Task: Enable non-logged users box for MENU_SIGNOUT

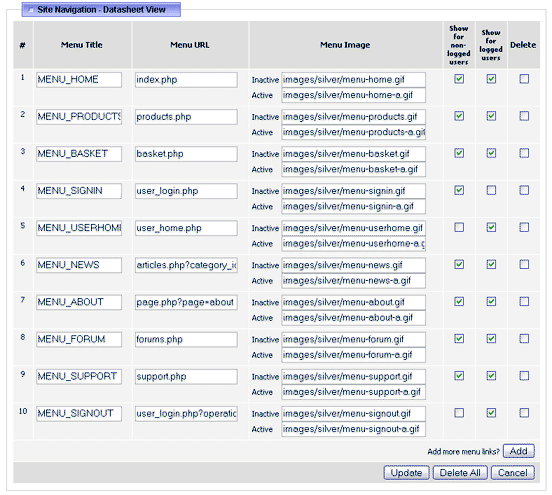Action: pyautogui.click(x=459, y=413)
